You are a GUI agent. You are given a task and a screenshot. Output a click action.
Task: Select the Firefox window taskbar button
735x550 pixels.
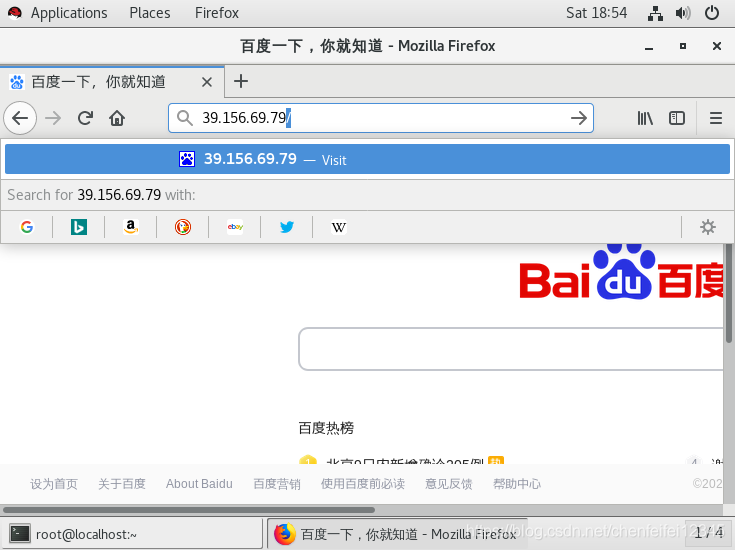point(398,534)
